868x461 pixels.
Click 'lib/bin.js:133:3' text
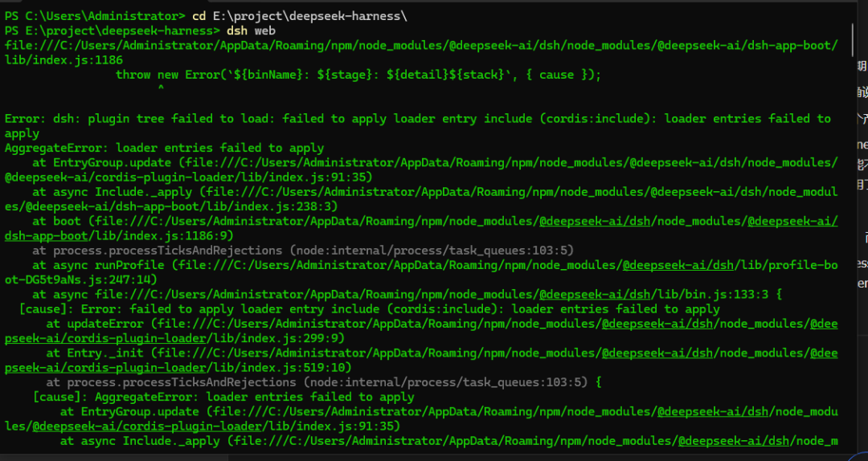point(712,294)
